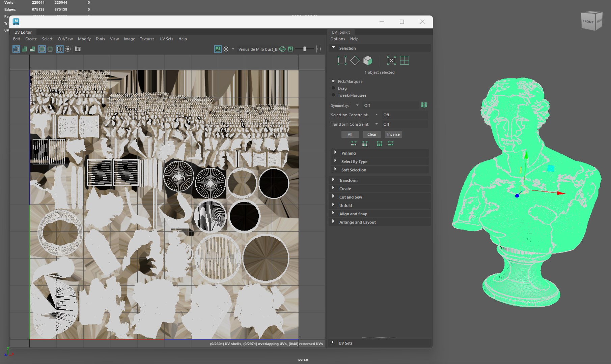Click the Transform Constraint value field
The width and height of the screenshot is (611, 364).
click(405, 124)
